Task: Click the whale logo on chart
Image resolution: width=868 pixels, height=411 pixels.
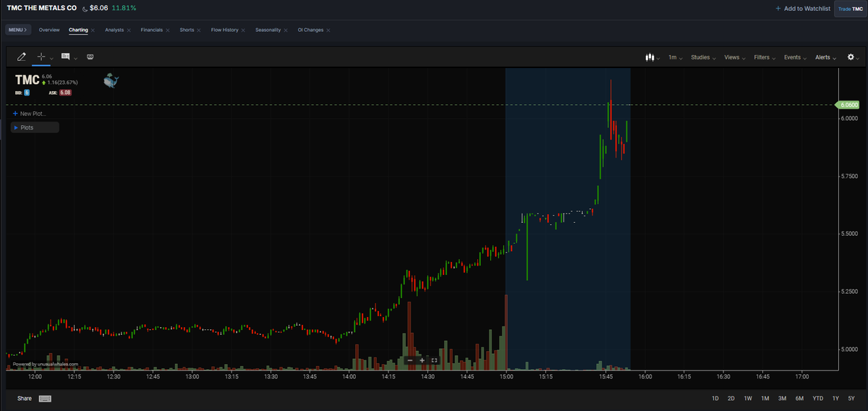Action: 111,80
